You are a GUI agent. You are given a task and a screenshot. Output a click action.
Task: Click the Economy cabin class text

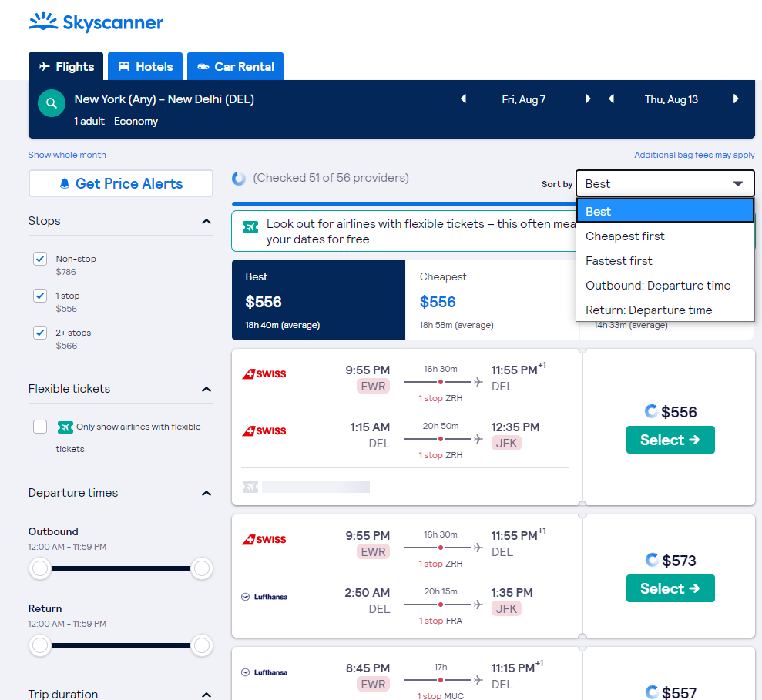[x=136, y=121]
